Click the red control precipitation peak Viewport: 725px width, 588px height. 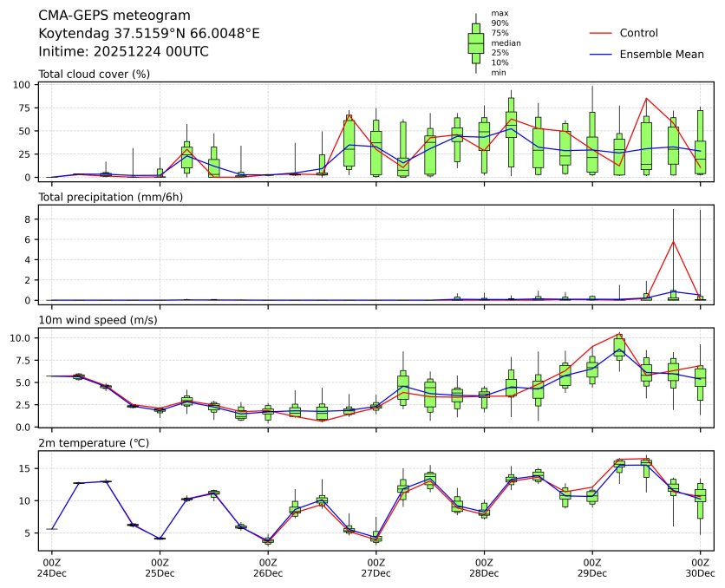tap(673, 241)
